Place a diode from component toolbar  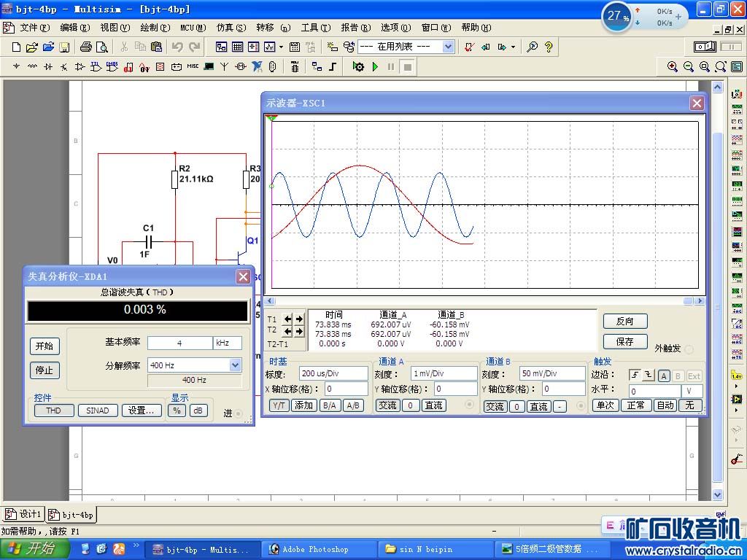click(x=48, y=66)
